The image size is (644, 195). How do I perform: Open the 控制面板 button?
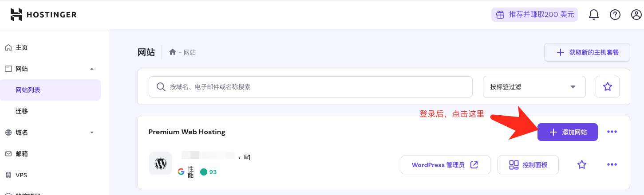pos(528,165)
